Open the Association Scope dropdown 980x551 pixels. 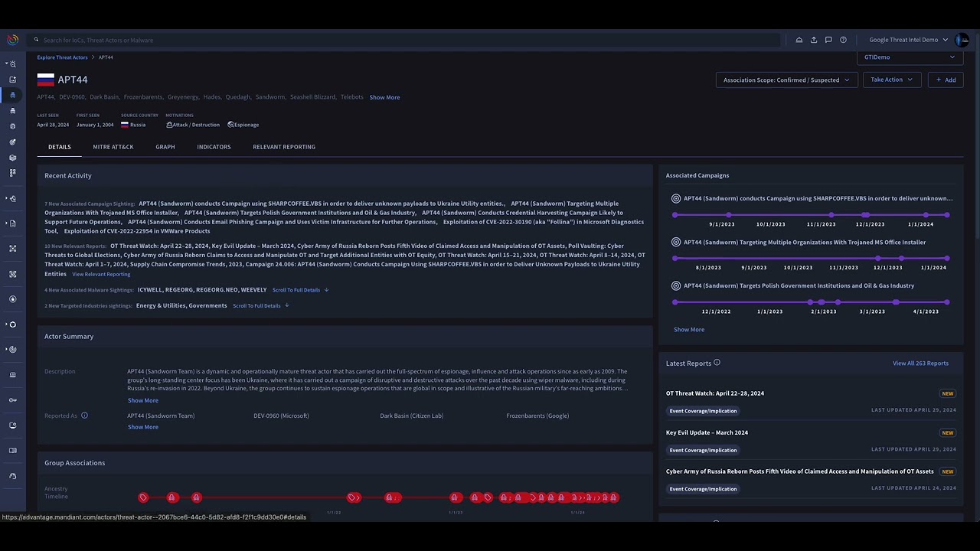(x=786, y=80)
